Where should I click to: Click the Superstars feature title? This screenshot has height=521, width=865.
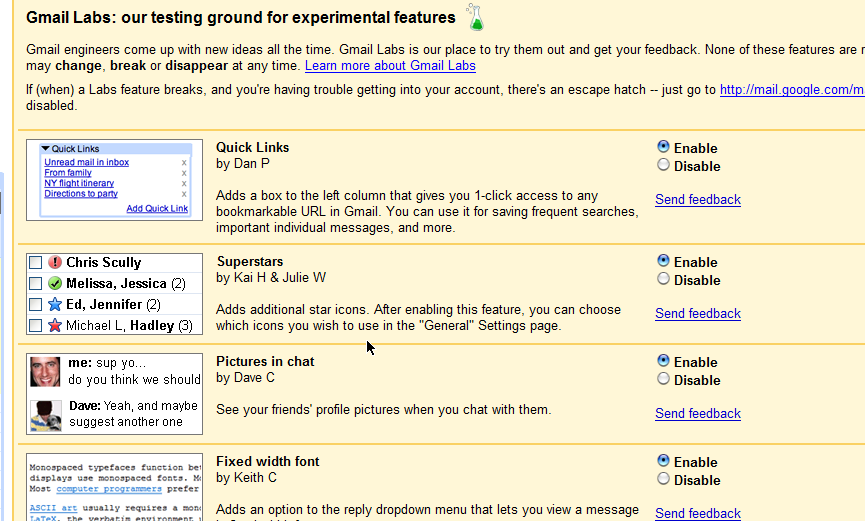pyautogui.click(x=250, y=262)
